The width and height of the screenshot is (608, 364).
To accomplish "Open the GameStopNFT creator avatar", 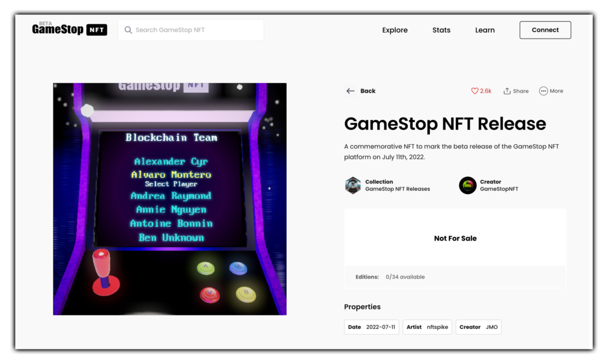I will point(467,185).
